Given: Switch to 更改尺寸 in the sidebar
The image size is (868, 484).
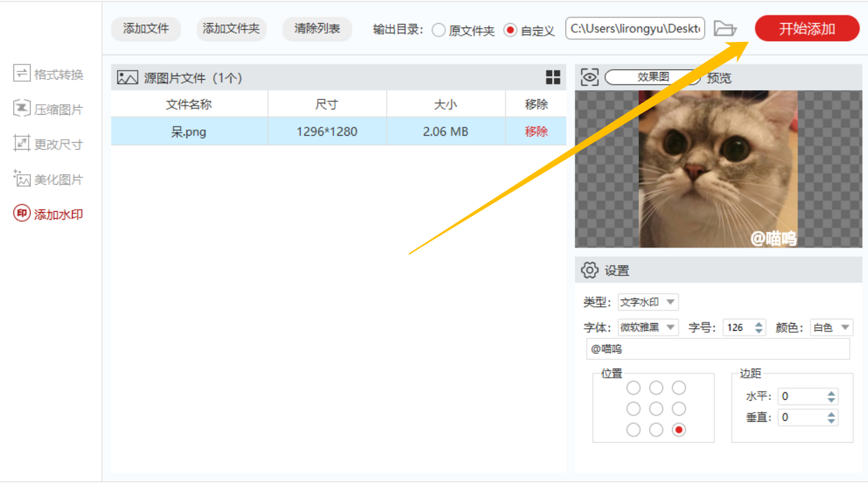Looking at the screenshot, I should pyautogui.click(x=48, y=144).
